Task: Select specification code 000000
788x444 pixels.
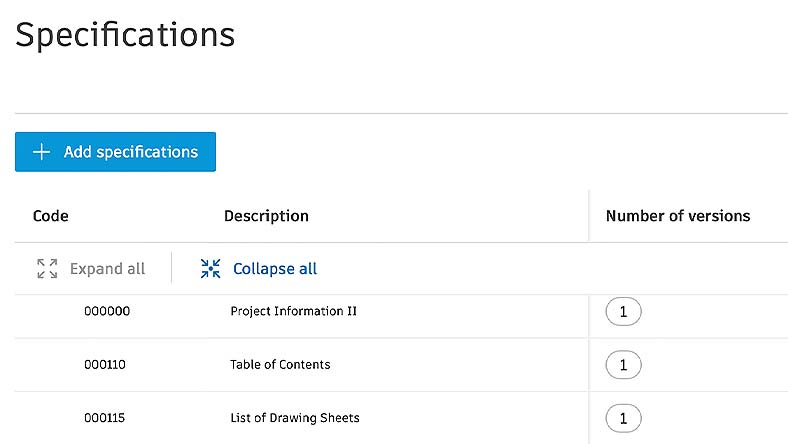Action: point(107,311)
